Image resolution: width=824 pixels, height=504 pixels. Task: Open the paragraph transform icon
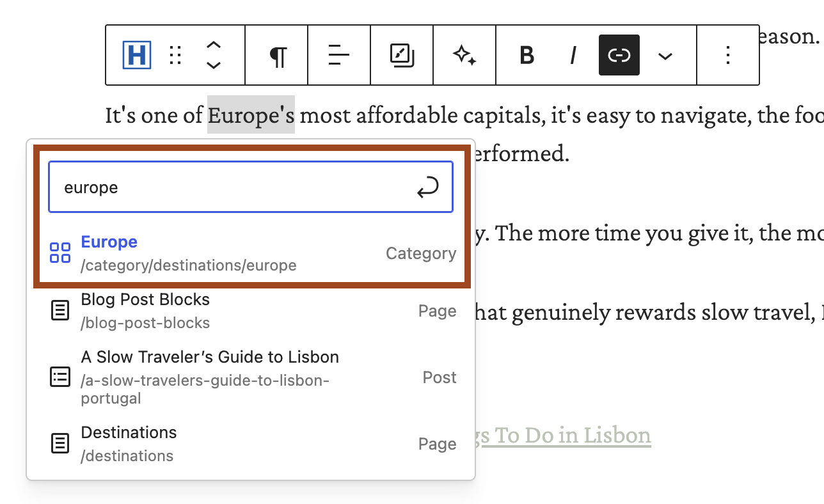pyautogui.click(x=277, y=56)
